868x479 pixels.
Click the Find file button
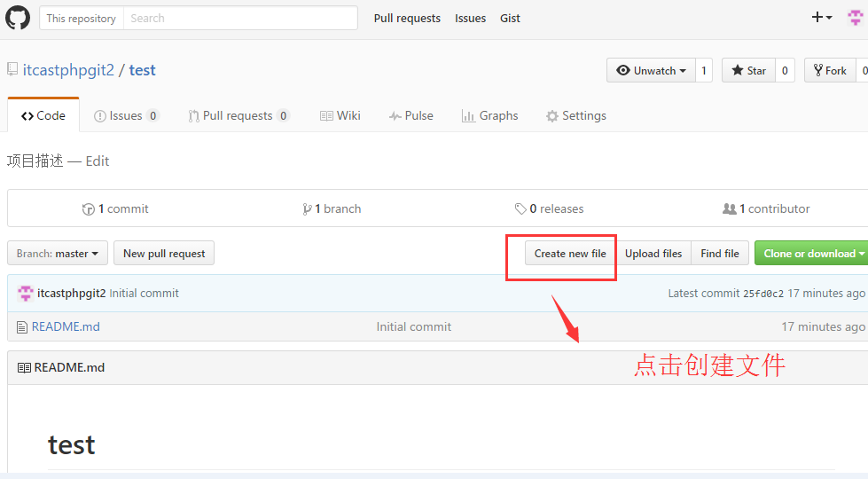click(720, 253)
